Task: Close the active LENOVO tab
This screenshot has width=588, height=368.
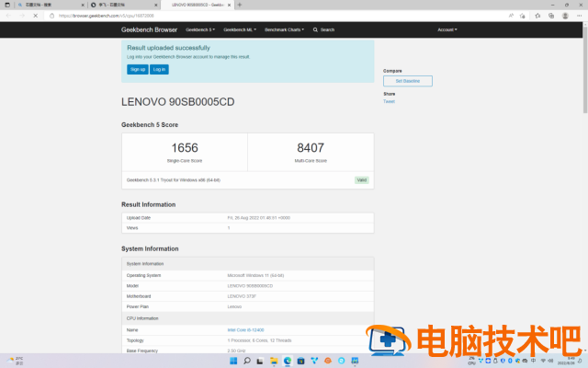Action: 229,5
